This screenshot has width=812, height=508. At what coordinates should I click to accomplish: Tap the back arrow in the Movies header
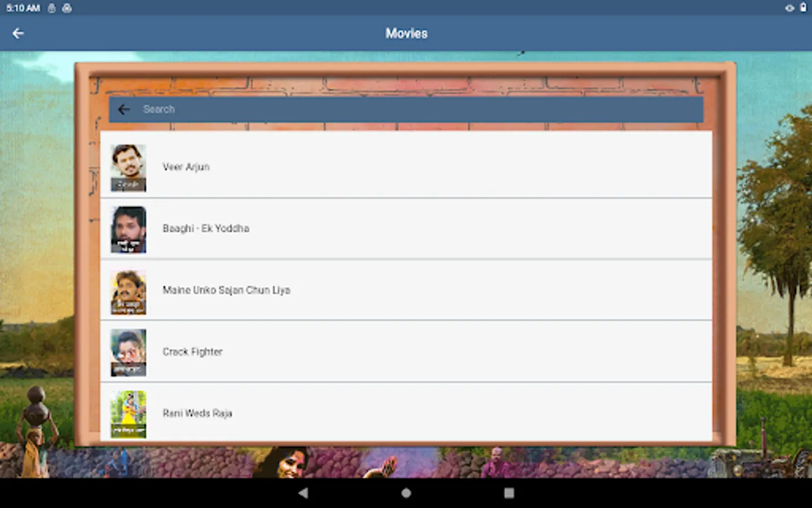coord(18,33)
